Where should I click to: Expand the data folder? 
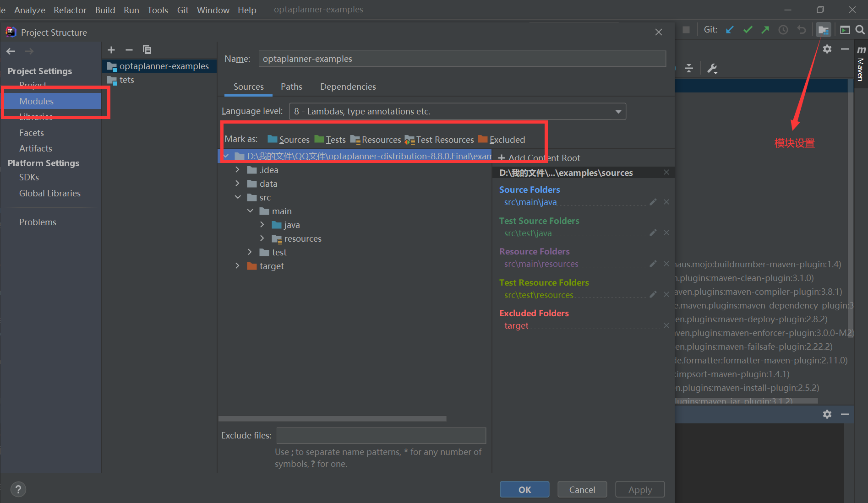coord(237,184)
